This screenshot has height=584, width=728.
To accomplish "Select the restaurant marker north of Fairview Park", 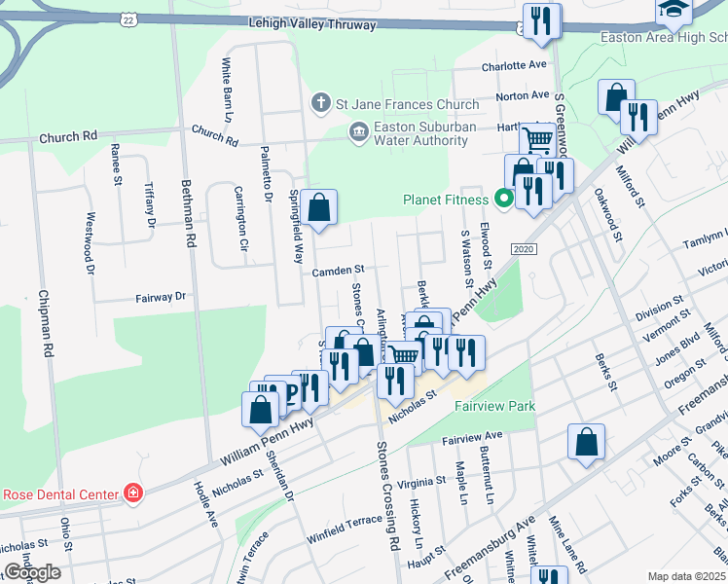I will pos(466,355).
